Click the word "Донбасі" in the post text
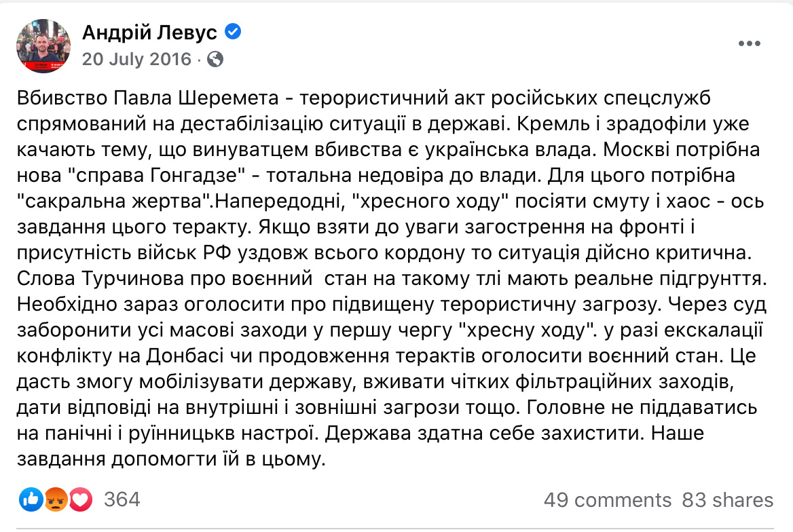 (x=185, y=356)
